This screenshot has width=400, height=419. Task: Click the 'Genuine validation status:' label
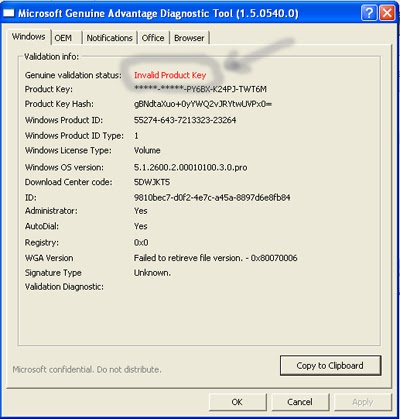[x=73, y=75]
